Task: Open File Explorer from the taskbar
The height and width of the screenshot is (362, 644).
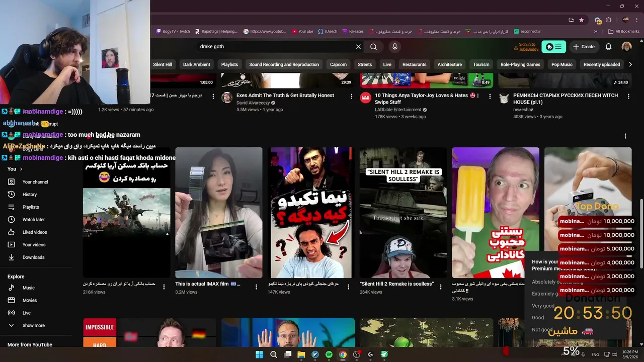Action: click(301, 354)
